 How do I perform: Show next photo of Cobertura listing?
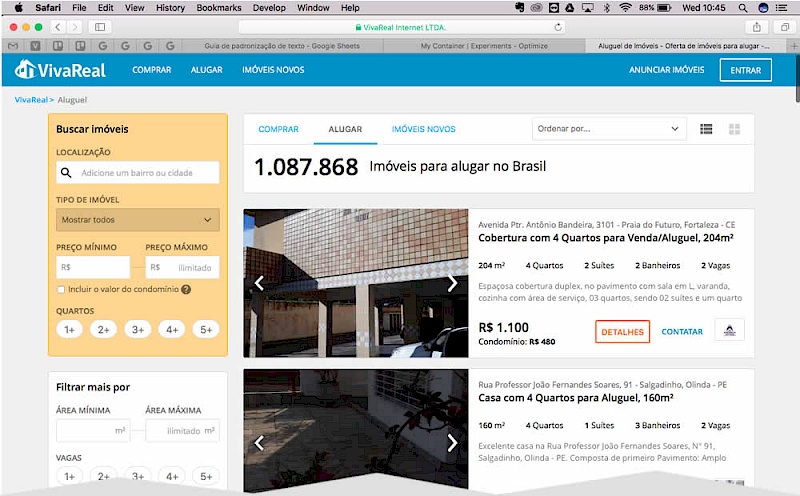tap(452, 283)
